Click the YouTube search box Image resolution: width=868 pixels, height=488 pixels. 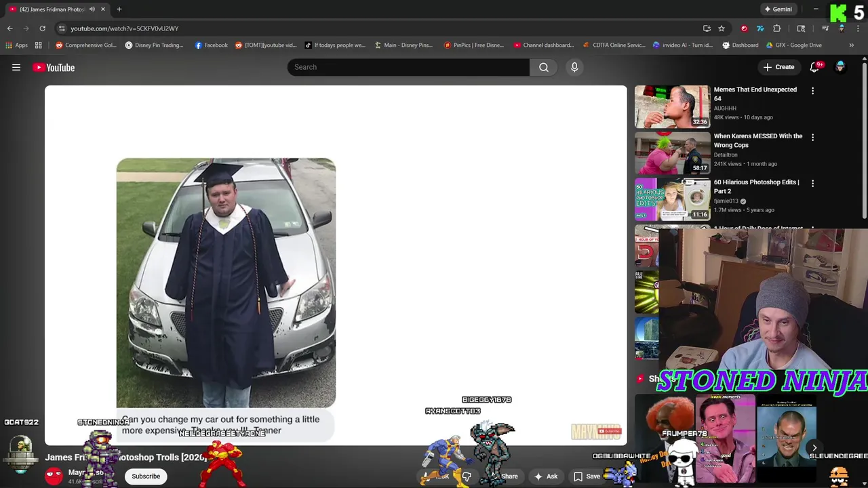(x=408, y=67)
